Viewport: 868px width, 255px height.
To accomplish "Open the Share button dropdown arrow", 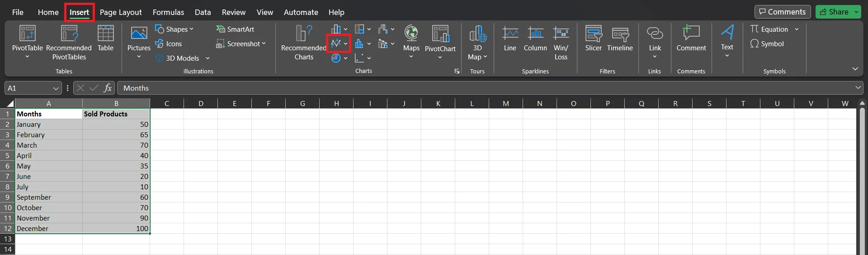I will pos(857,12).
